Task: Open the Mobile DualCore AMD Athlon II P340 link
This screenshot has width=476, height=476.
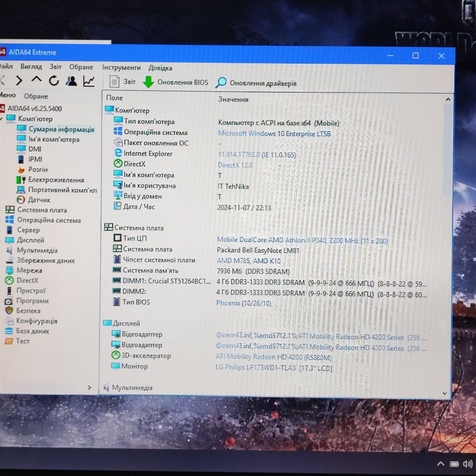Action: (302, 240)
